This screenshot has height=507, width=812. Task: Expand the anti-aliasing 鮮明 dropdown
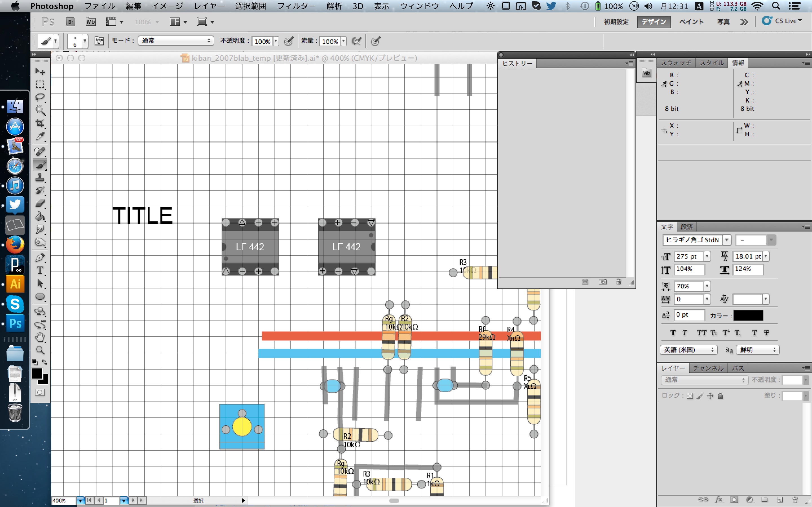tap(757, 350)
